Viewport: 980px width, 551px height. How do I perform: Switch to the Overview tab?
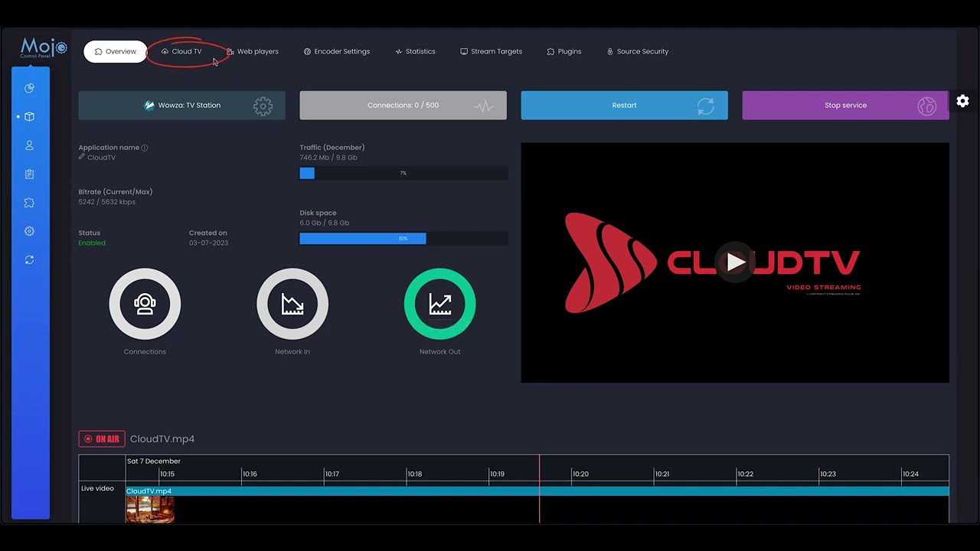click(115, 51)
